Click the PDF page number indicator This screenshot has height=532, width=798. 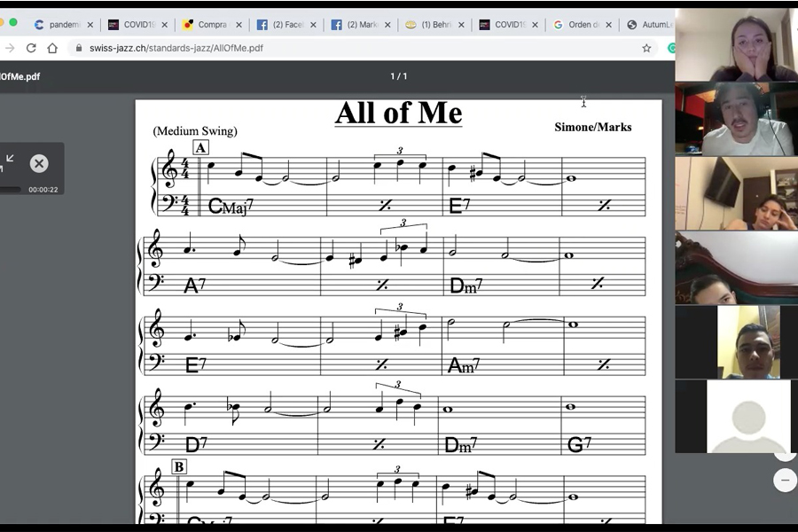tap(399, 76)
